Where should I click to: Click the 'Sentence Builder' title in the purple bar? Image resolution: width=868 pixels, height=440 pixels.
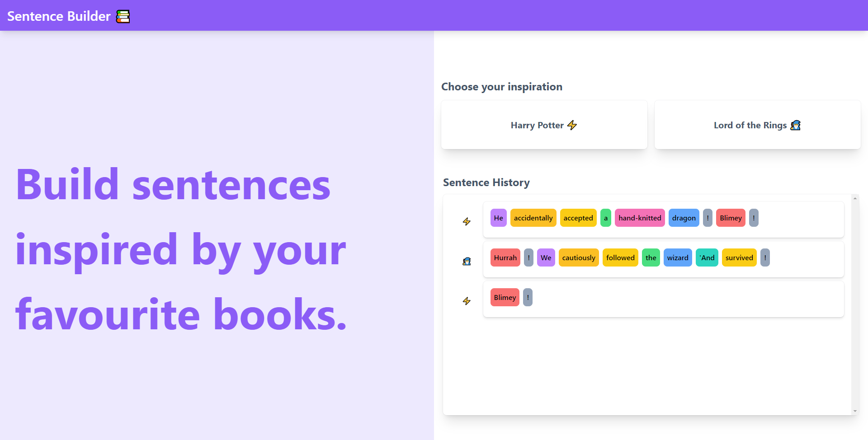pyautogui.click(x=59, y=16)
